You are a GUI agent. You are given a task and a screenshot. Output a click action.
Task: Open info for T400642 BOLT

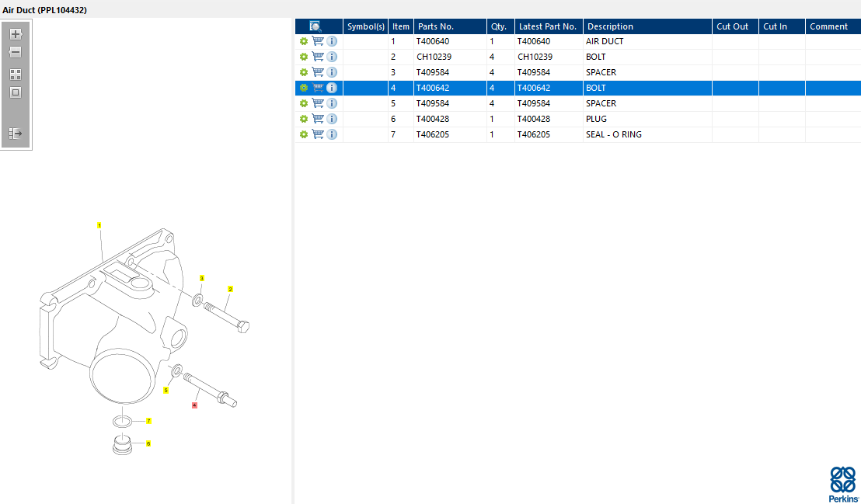pyautogui.click(x=332, y=88)
